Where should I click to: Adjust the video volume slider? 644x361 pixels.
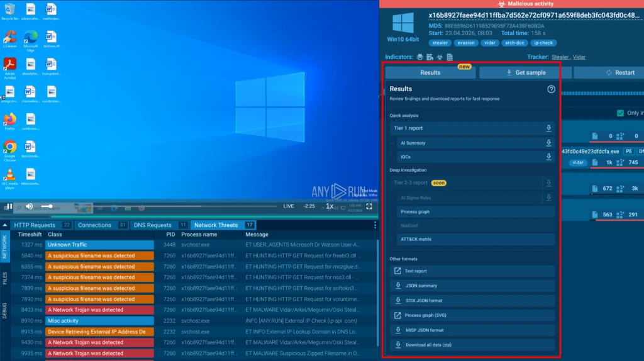point(47,206)
